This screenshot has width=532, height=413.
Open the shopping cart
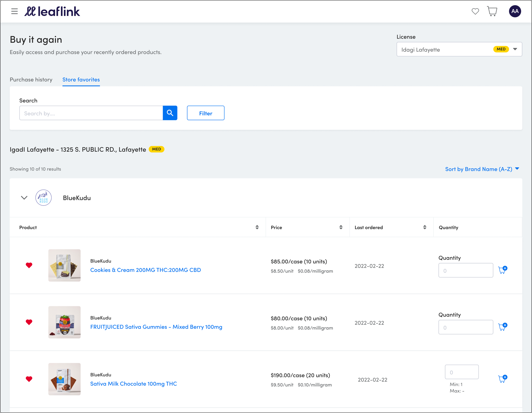[x=492, y=11]
